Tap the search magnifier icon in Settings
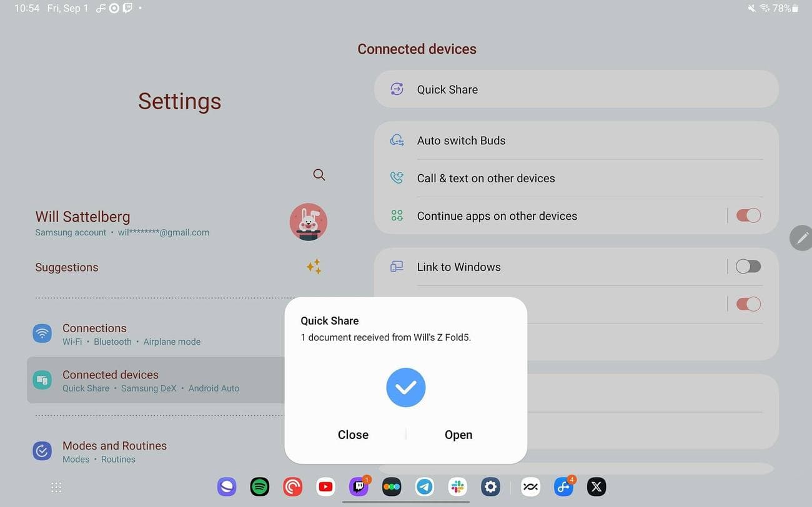The width and height of the screenshot is (812, 507). pos(319,175)
